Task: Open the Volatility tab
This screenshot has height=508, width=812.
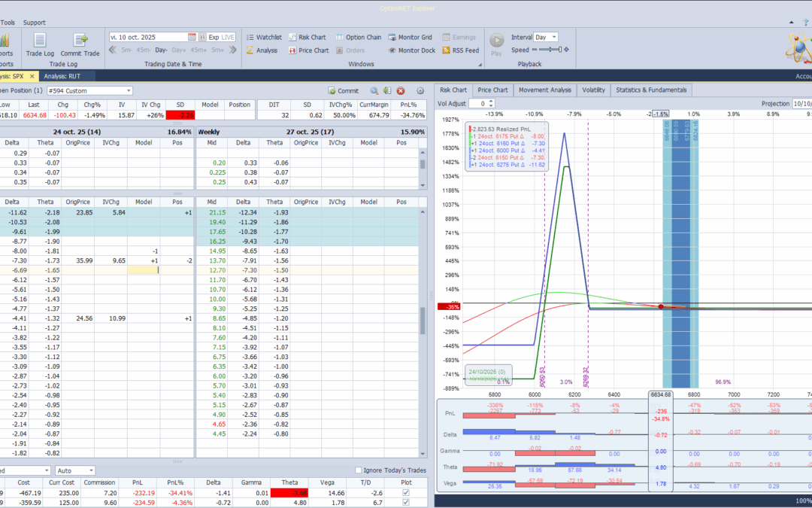Action: click(x=593, y=90)
